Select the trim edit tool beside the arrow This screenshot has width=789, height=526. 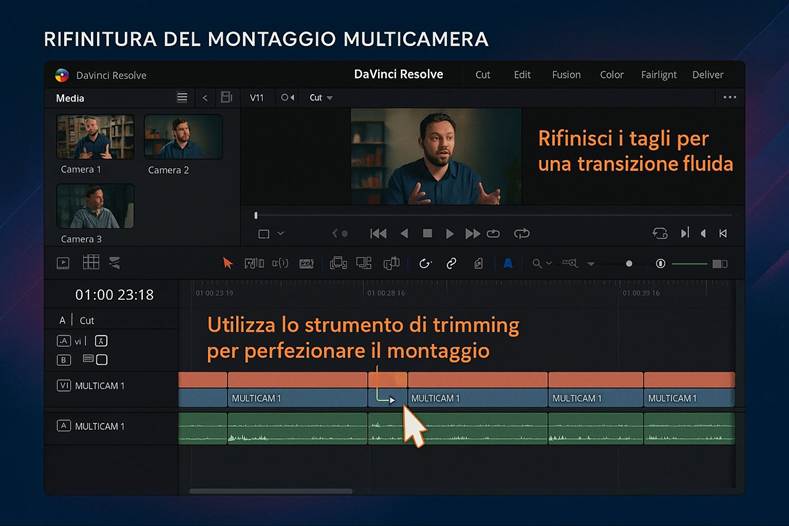point(254,263)
